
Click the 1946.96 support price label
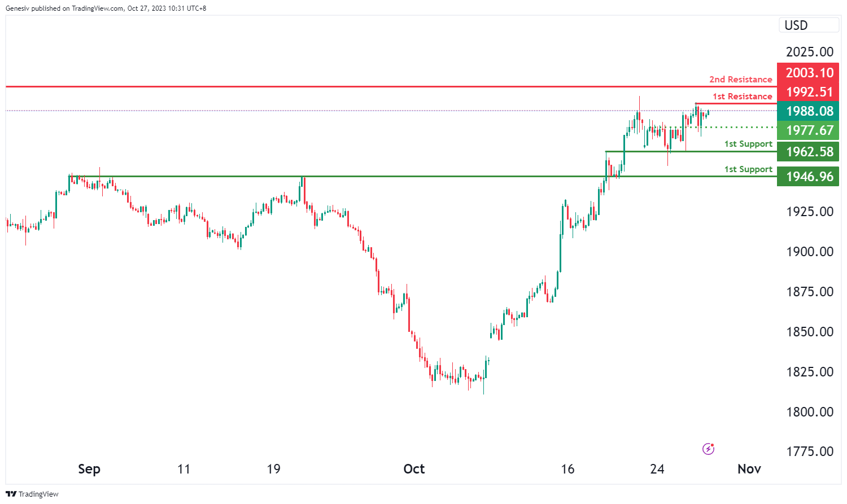coord(809,177)
